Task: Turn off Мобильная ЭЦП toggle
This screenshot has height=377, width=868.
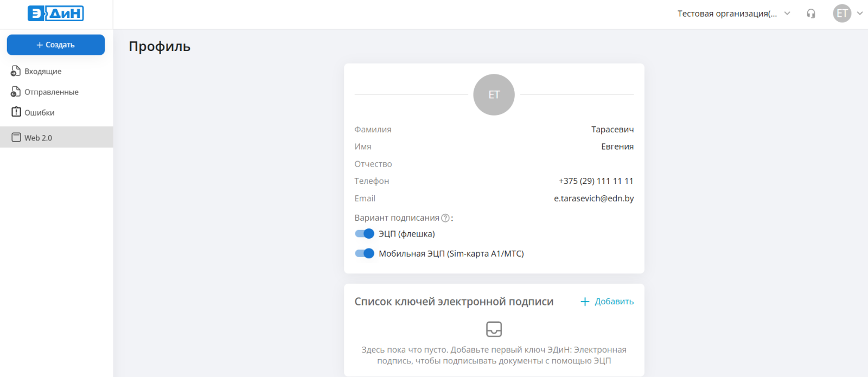Action: 365,253
